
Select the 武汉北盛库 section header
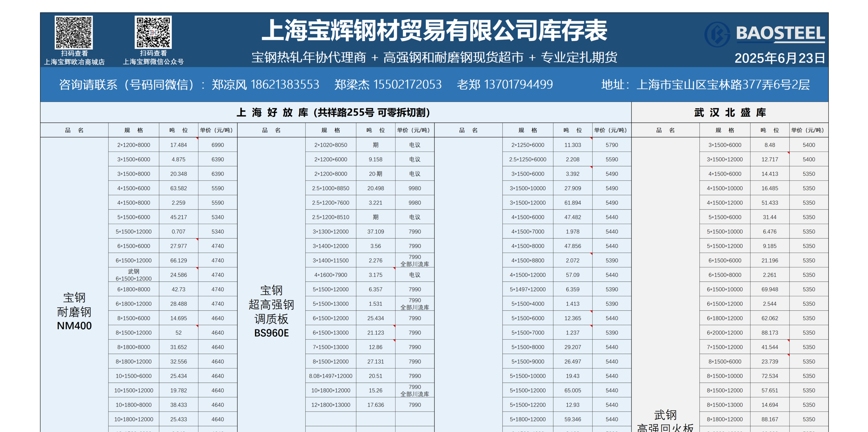730,112
